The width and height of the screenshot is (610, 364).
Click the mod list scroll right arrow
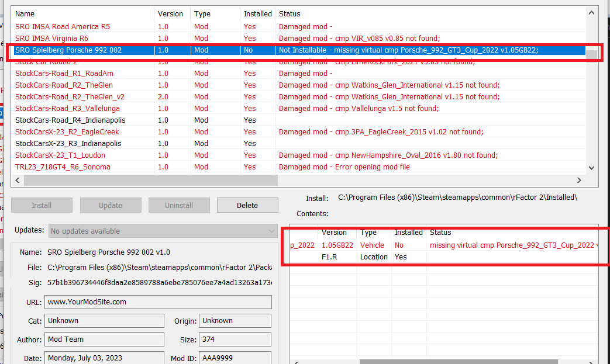tap(579, 181)
